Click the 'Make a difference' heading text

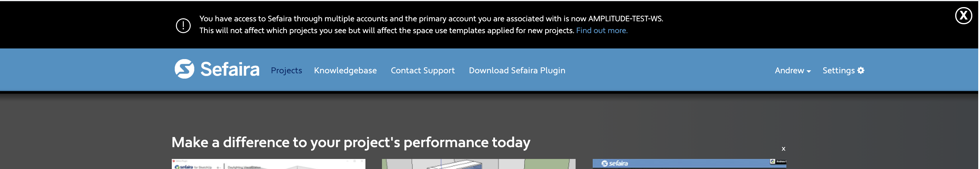(x=351, y=142)
